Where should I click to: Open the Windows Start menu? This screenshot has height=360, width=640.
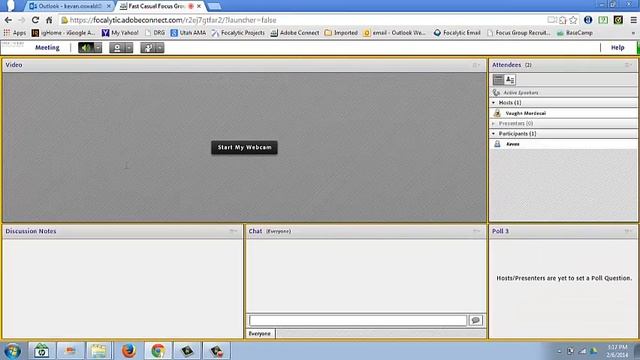pos(12,351)
